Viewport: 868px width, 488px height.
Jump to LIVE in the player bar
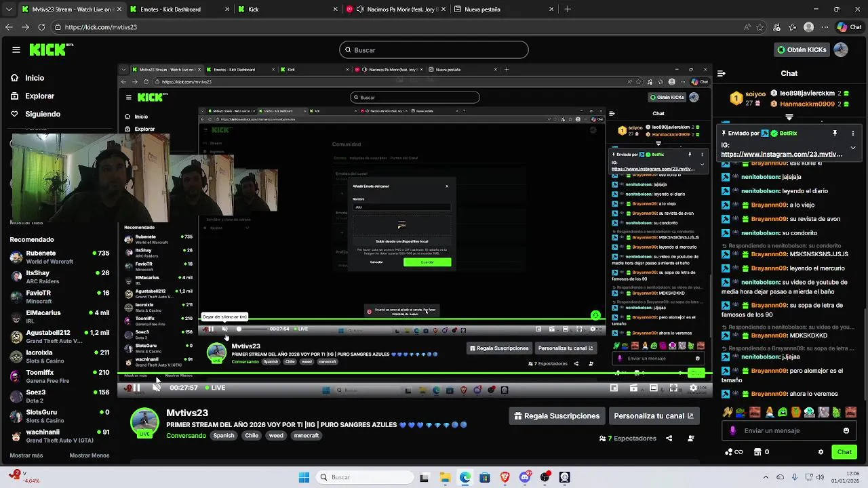click(x=215, y=388)
